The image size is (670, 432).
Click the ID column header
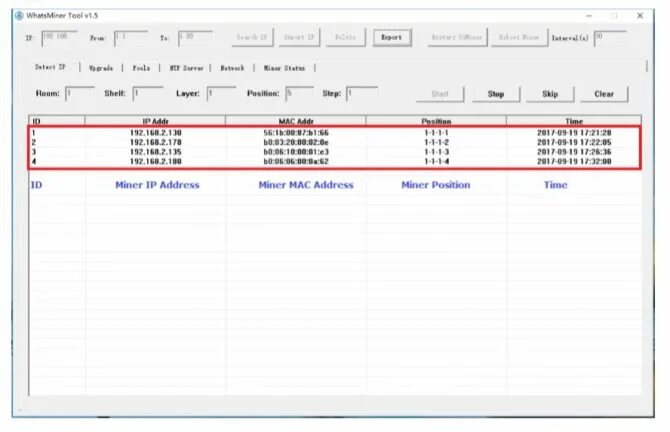coord(57,121)
